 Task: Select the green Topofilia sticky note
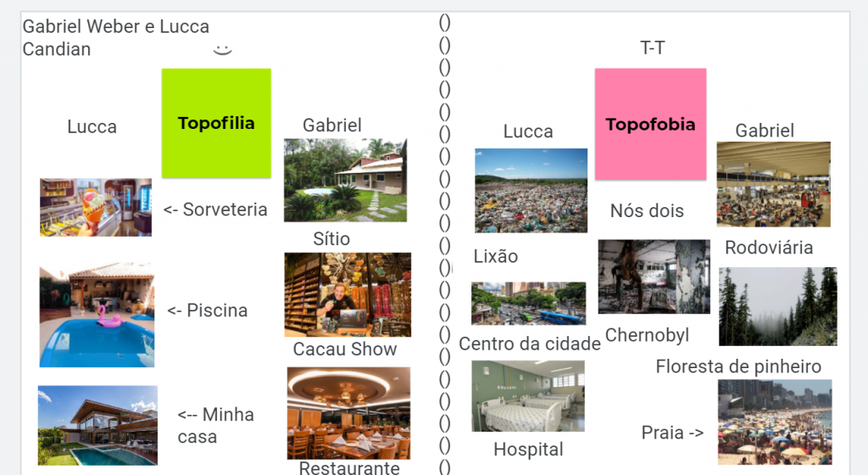(x=216, y=123)
